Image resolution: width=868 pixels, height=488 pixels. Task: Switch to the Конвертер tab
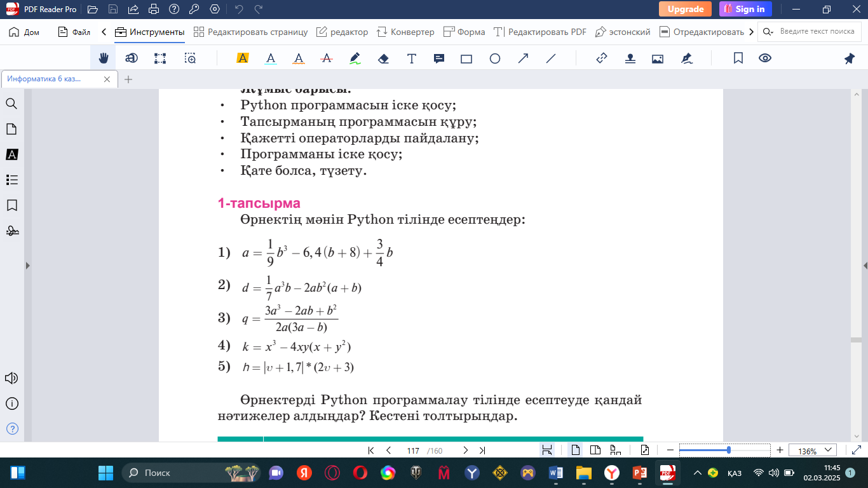pos(405,32)
